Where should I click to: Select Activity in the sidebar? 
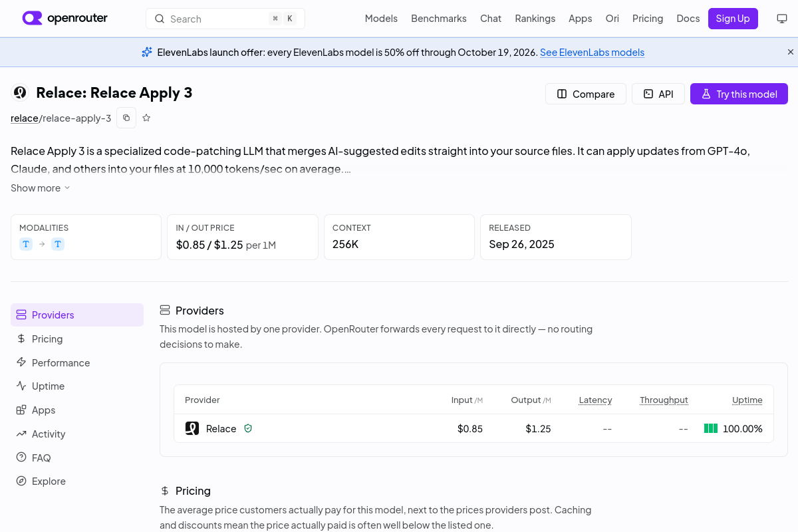[77, 434]
